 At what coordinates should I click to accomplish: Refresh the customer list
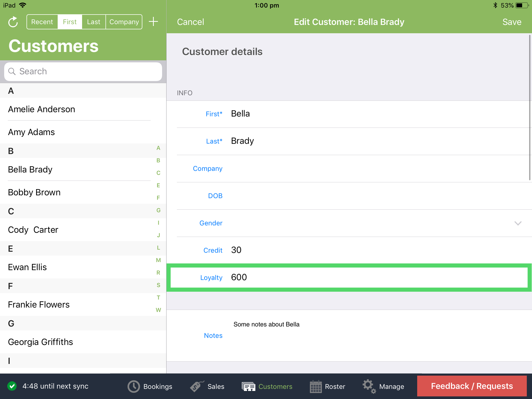(13, 22)
